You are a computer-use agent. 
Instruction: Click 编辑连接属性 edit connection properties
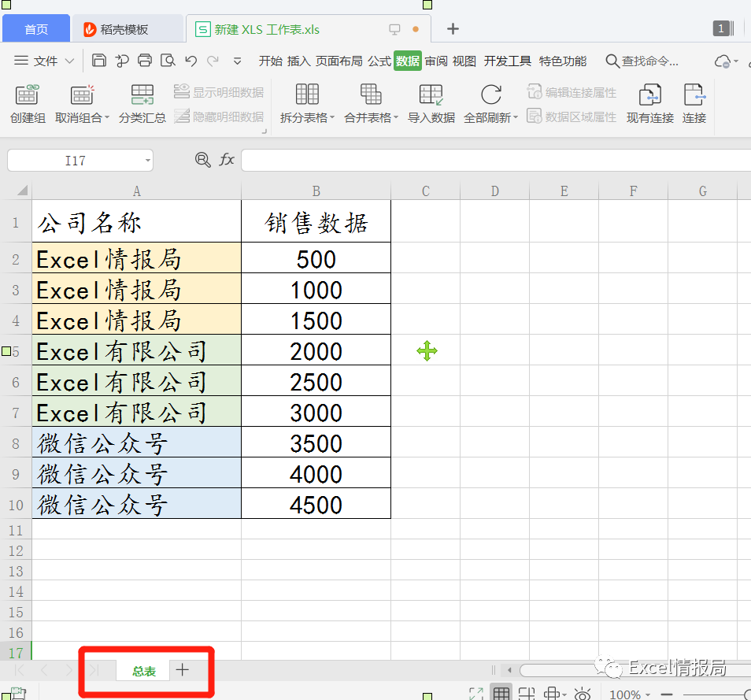[x=572, y=92]
